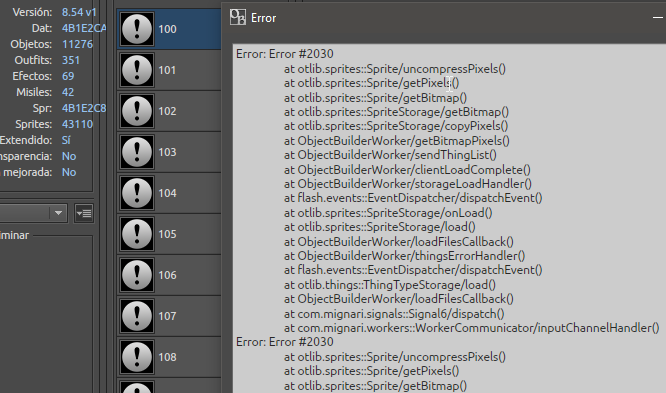Select list item 107
Image resolution: width=666 pixels, height=393 pixels.
(169, 316)
